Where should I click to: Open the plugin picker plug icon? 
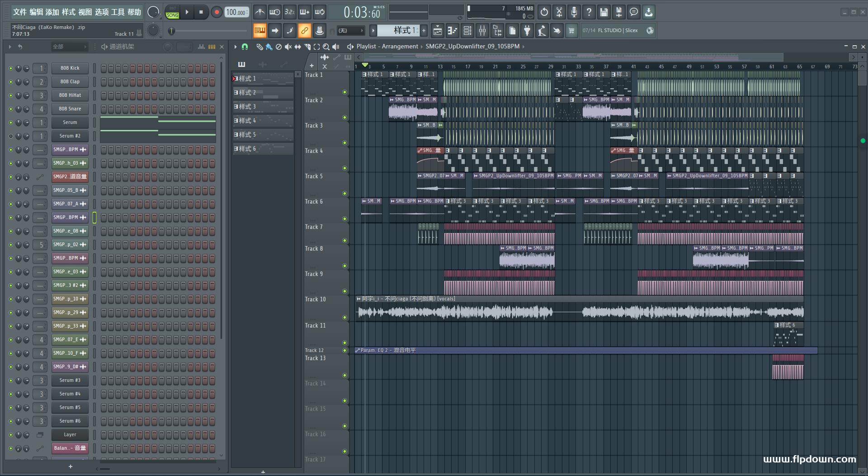point(527,31)
